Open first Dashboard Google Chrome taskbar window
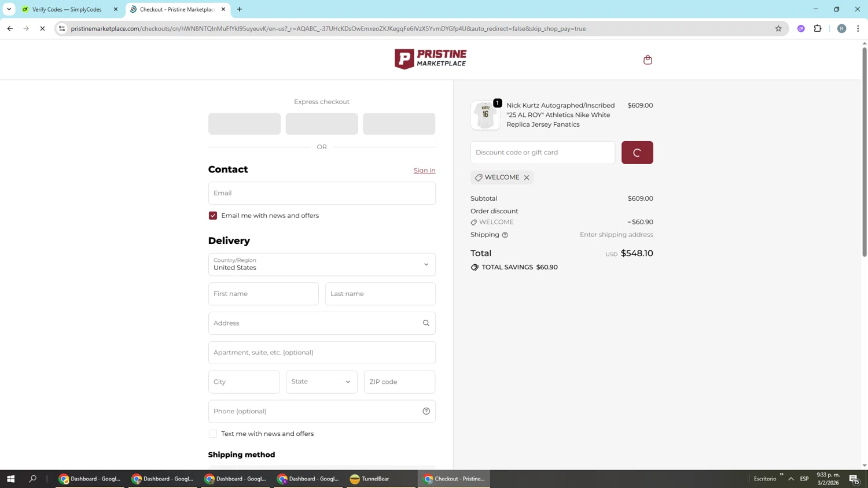Screen dimensions: 868x488 pyautogui.click(x=90, y=479)
